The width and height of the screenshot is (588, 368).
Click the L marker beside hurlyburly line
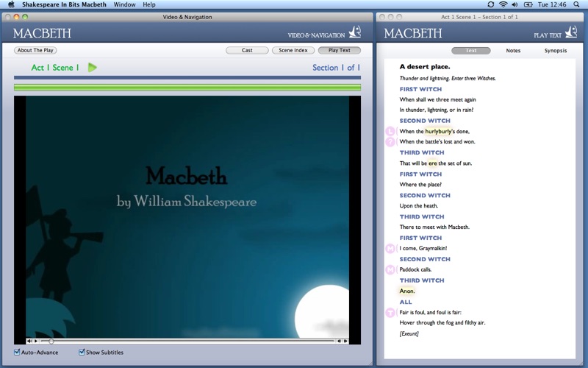click(390, 131)
